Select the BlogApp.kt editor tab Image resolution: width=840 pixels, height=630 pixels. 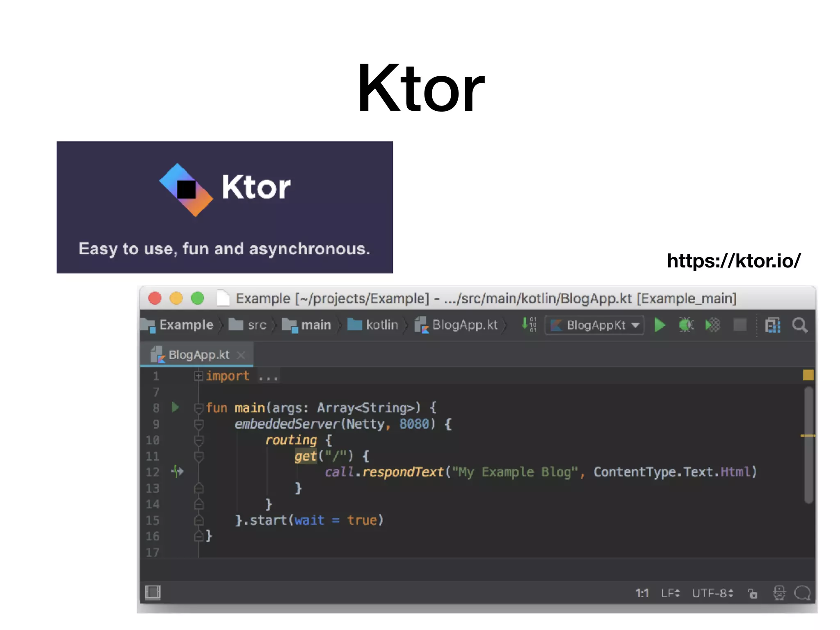click(199, 355)
